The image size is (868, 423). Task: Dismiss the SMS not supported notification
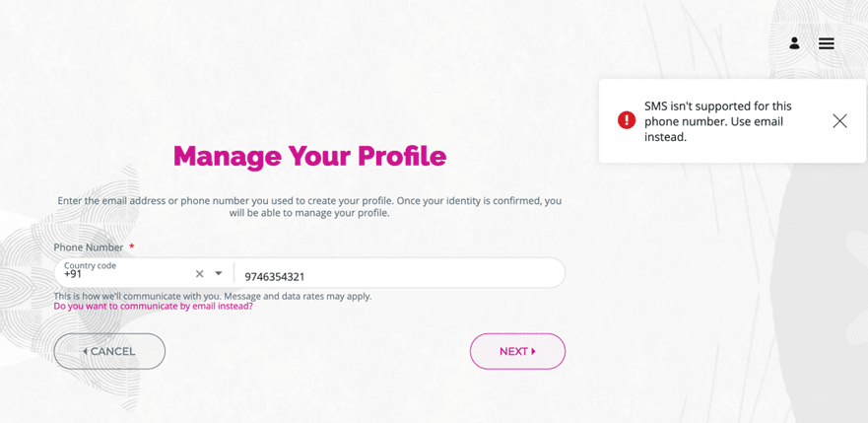click(x=839, y=121)
